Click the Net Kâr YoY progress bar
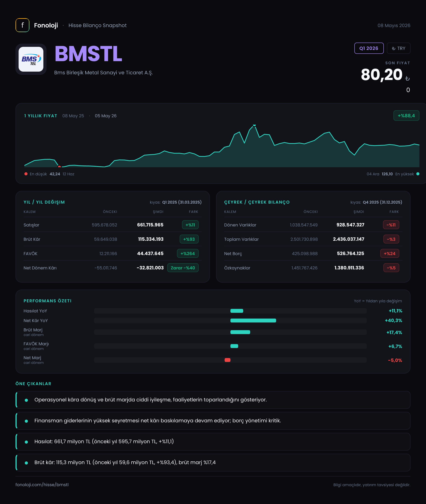The image size is (426, 504). pos(230,320)
